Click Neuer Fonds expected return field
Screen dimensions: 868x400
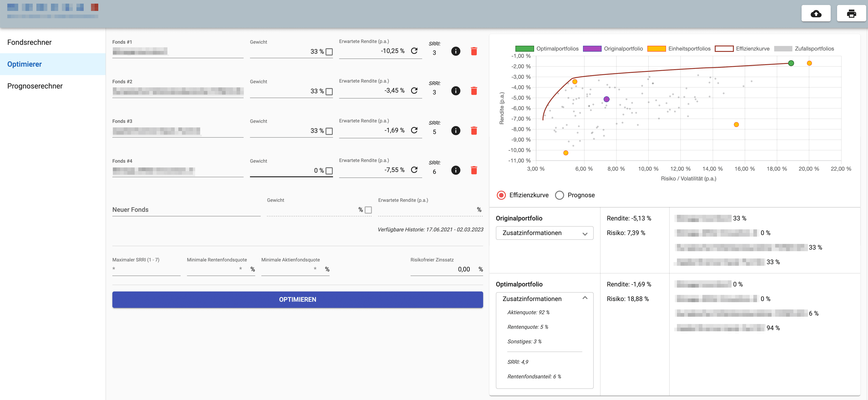pyautogui.click(x=430, y=210)
